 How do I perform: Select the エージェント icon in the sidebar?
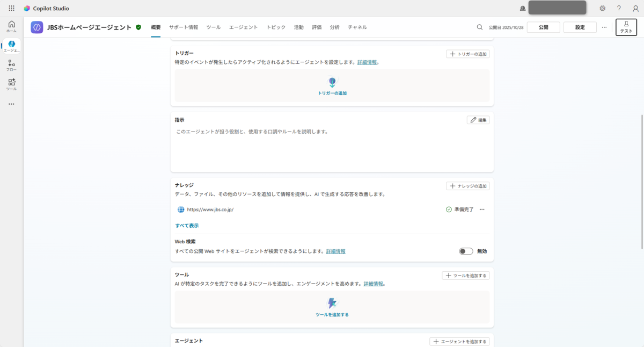pos(11,45)
